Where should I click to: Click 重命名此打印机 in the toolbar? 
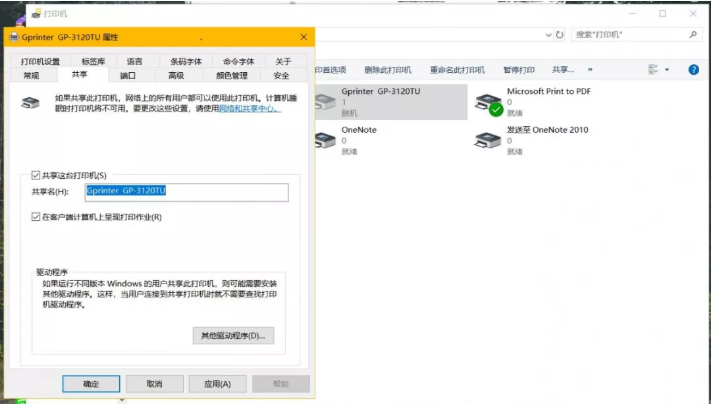457,70
